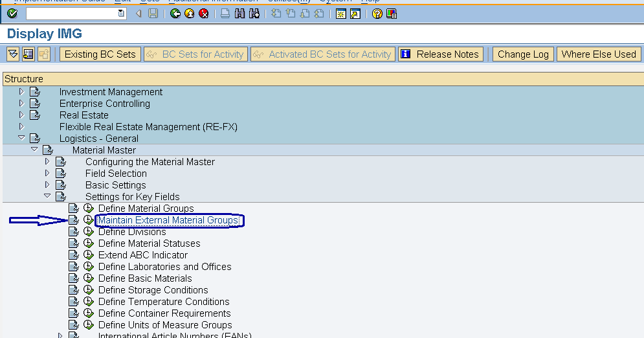Click the Where Else Used button

coord(599,54)
